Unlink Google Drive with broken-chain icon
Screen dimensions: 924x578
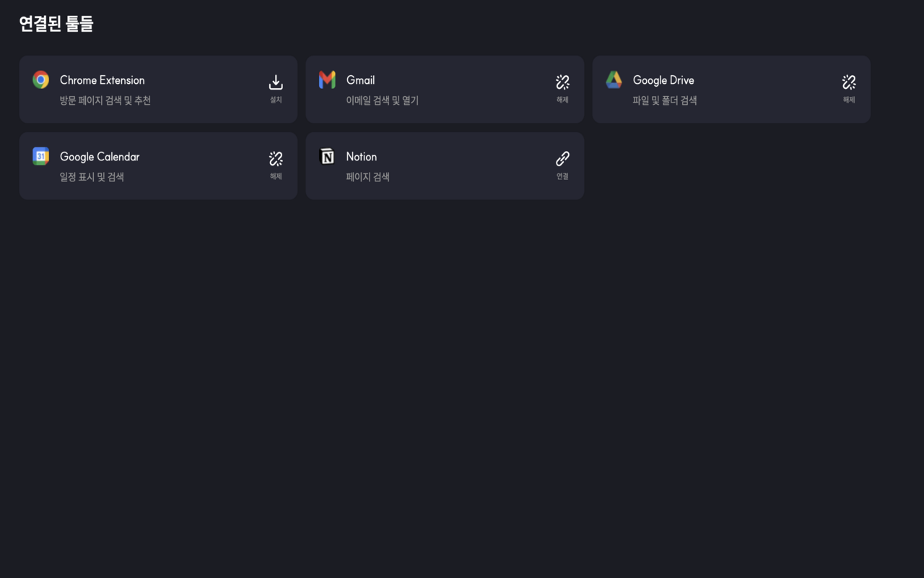(x=849, y=82)
